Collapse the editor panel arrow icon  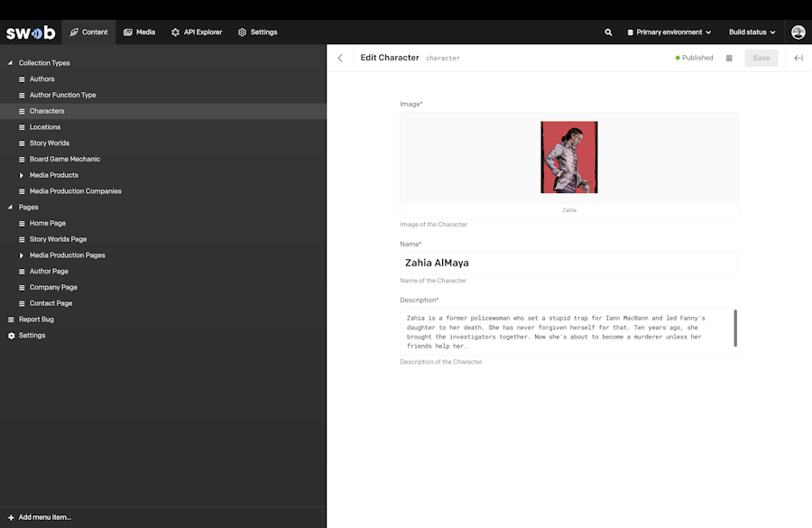tap(798, 58)
